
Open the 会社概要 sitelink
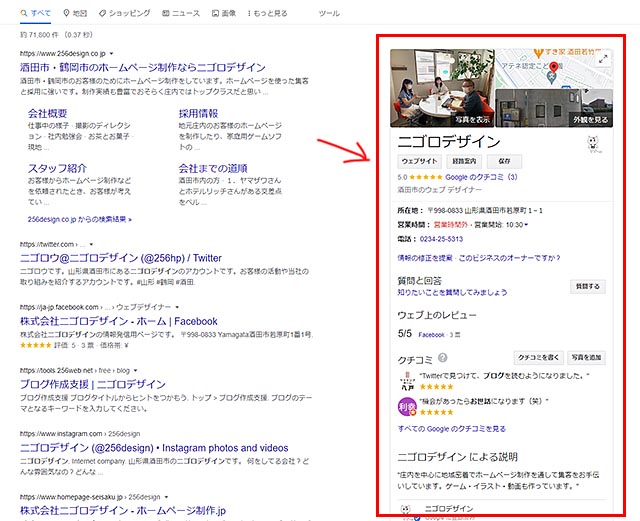click(x=47, y=113)
